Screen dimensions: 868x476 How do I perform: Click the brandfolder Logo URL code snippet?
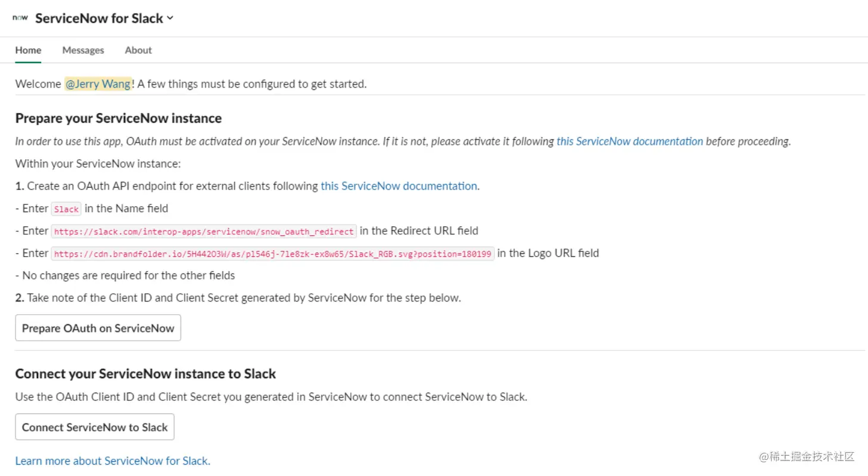coord(273,254)
